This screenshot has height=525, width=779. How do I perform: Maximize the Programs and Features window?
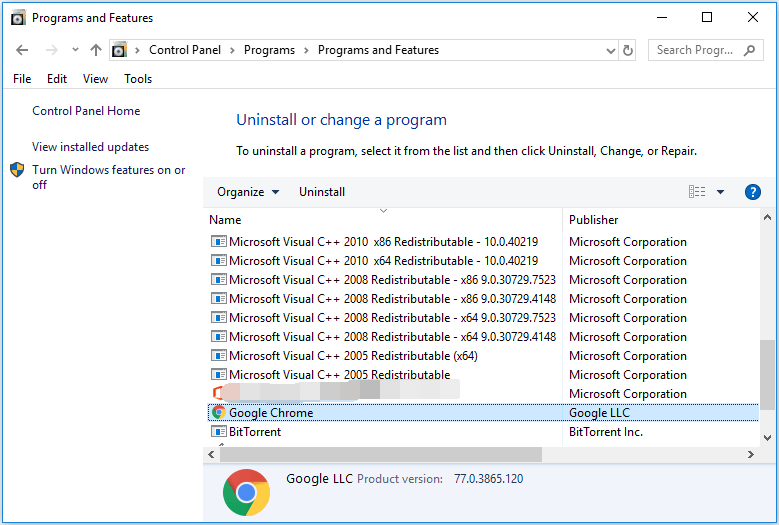point(706,17)
